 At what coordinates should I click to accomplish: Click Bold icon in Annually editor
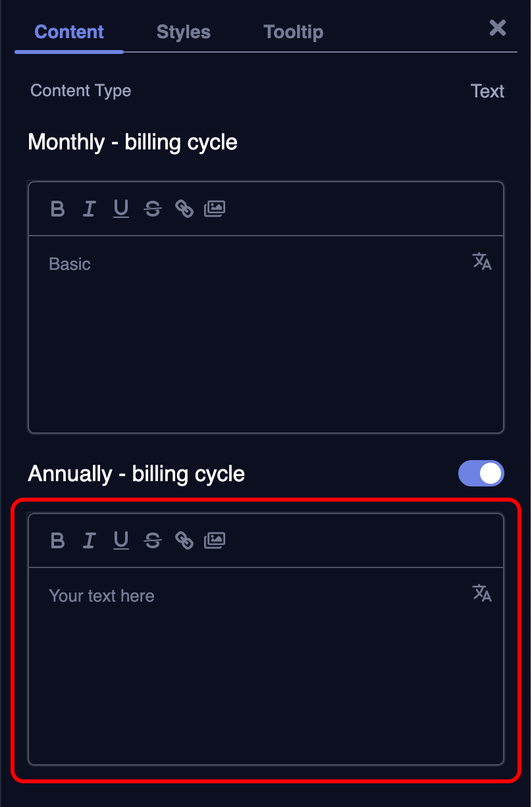pyautogui.click(x=58, y=541)
